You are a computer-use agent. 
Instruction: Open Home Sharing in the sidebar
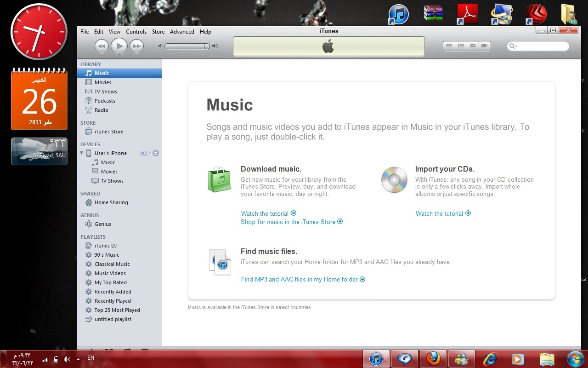click(x=119, y=202)
